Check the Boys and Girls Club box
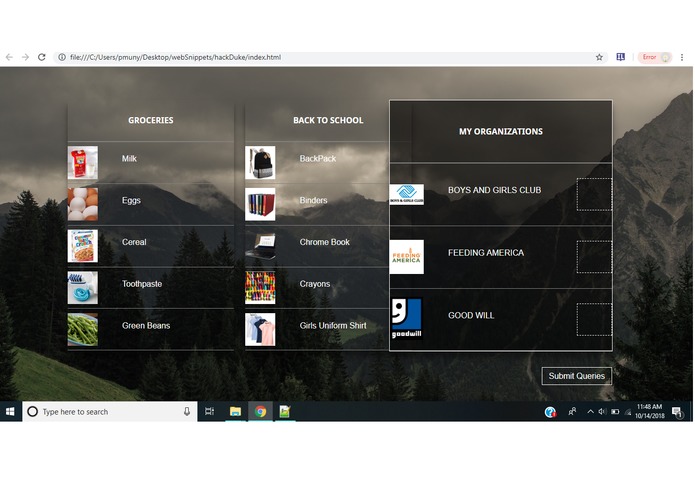Image resolution: width=695 pixels, height=494 pixels. tap(594, 194)
